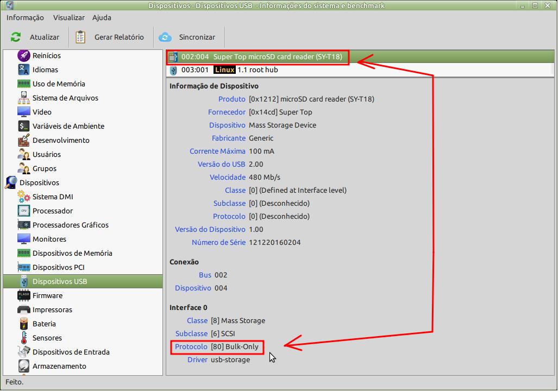Click the Atualizar refresh icon
The width and height of the screenshot is (559, 392).
click(x=16, y=37)
